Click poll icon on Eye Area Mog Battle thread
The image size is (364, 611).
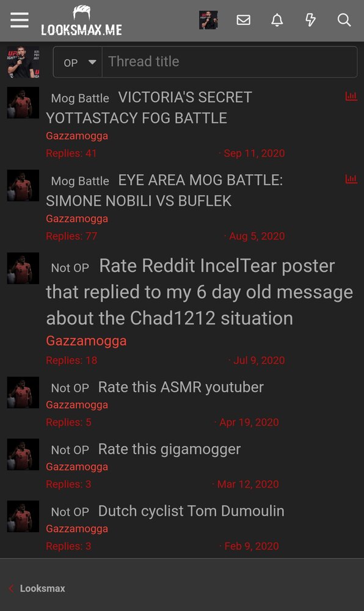point(351,179)
